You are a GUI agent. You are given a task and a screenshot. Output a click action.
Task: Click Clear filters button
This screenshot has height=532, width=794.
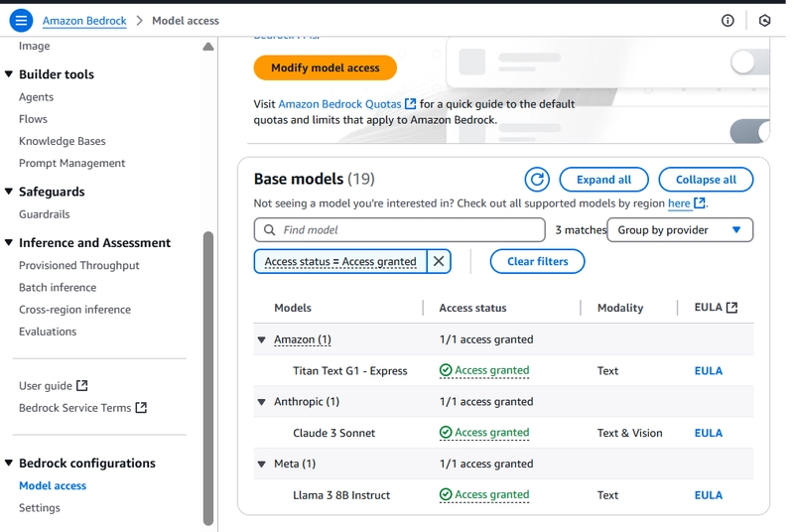537,262
